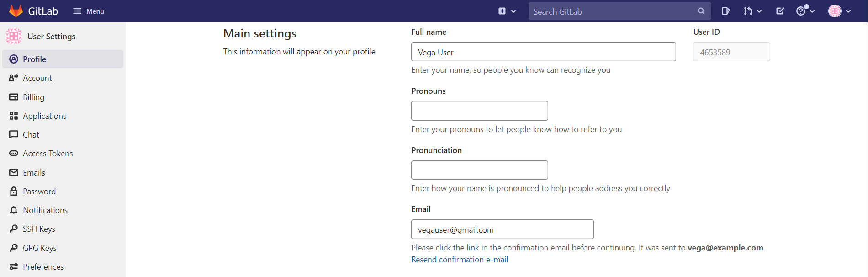Open Access Tokens settings
Image resolution: width=868 pixels, height=277 pixels.
tap(48, 153)
